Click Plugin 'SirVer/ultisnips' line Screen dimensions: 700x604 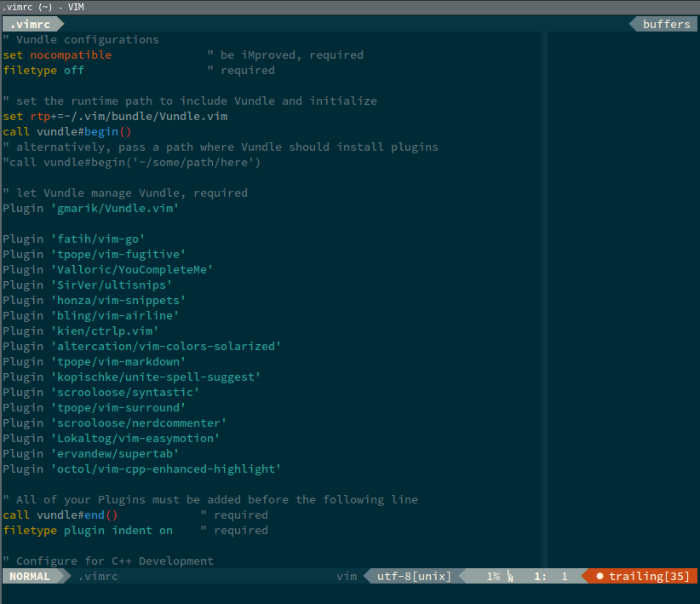[x=88, y=285]
